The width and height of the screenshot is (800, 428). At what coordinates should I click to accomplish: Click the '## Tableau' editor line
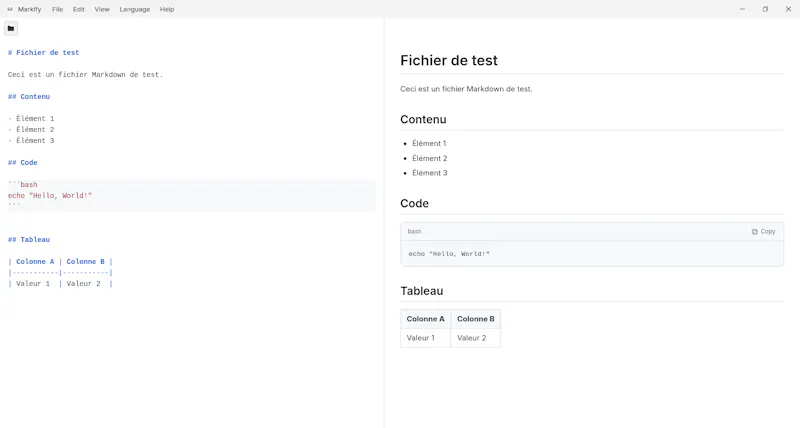29,240
